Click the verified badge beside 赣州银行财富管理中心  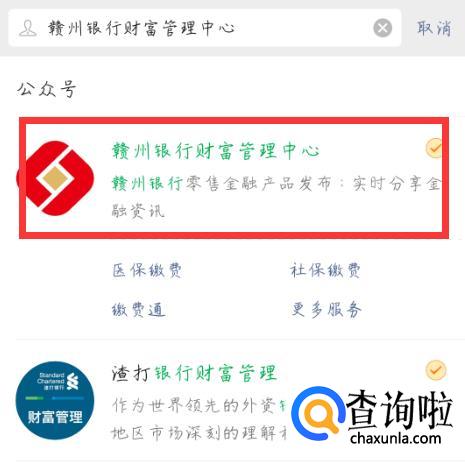435,148
